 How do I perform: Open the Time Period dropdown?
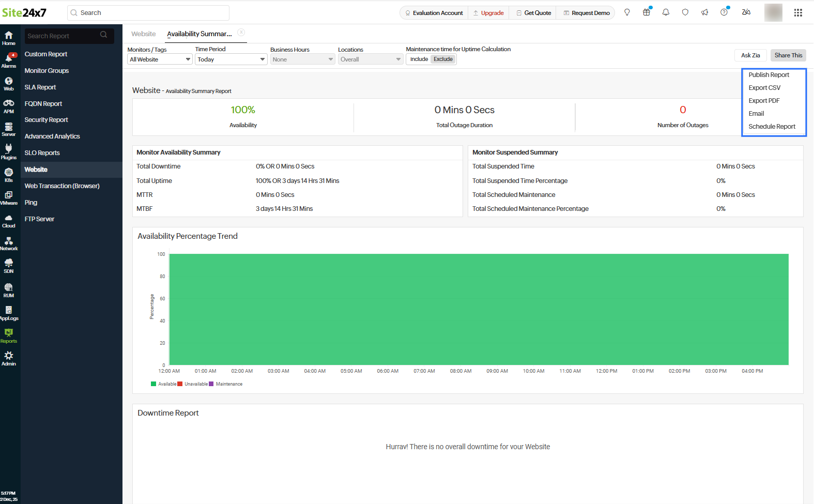tap(231, 59)
